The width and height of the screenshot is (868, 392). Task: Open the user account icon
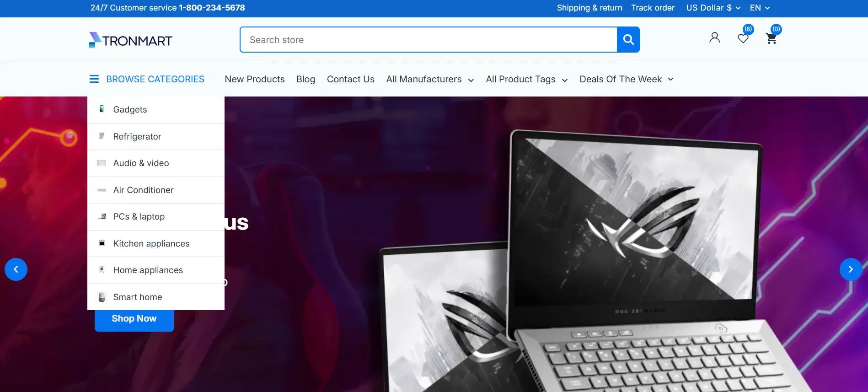point(714,38)
